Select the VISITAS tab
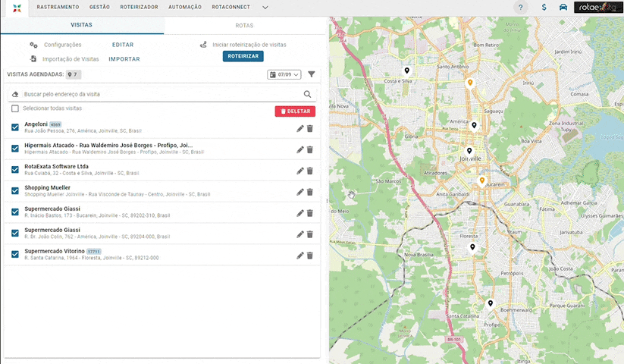 pyautogui.click(x=82, y=25)
